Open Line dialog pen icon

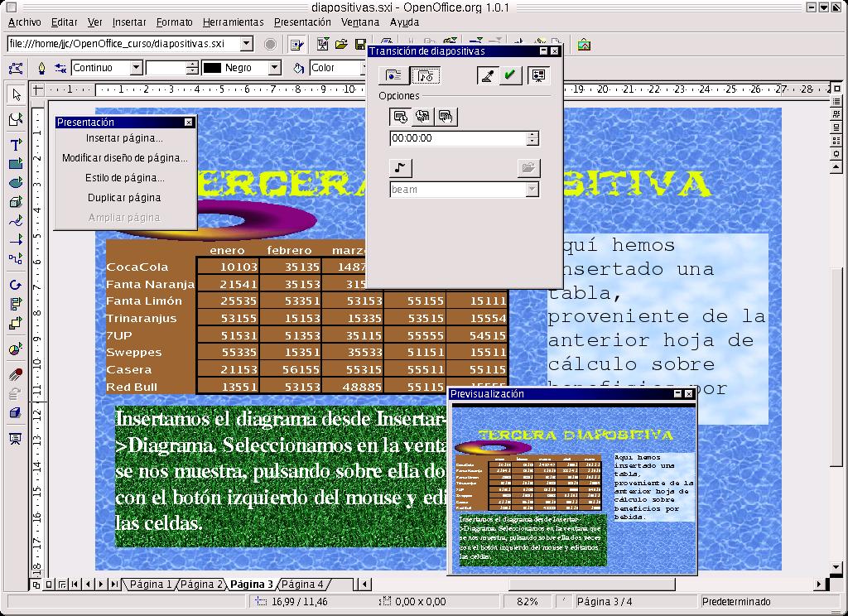pyautogui.click(x=41, y=68)
